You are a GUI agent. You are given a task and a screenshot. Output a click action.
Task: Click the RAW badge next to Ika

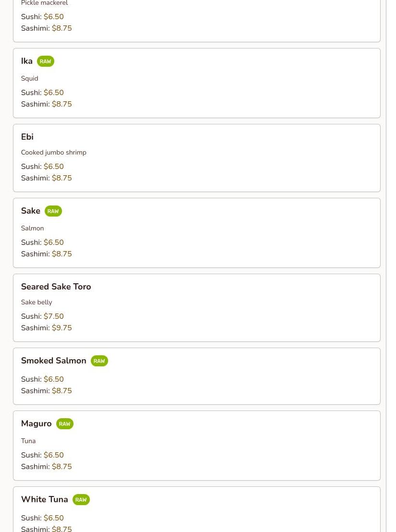point(45,61)
